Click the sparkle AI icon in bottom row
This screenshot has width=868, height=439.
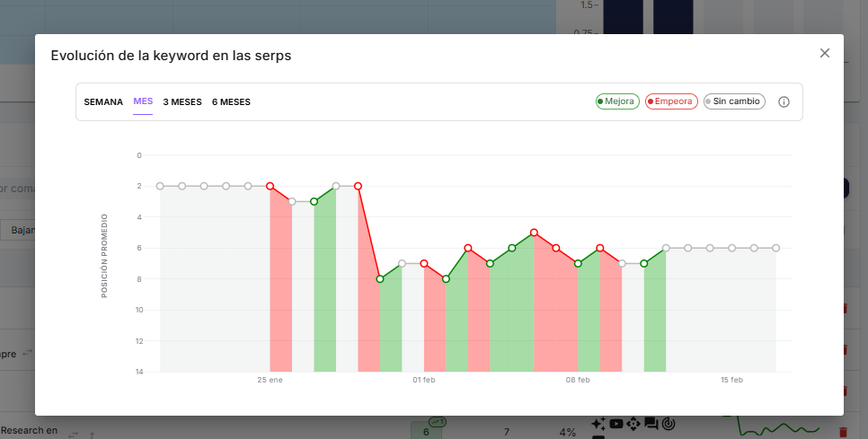pos(598,424)
